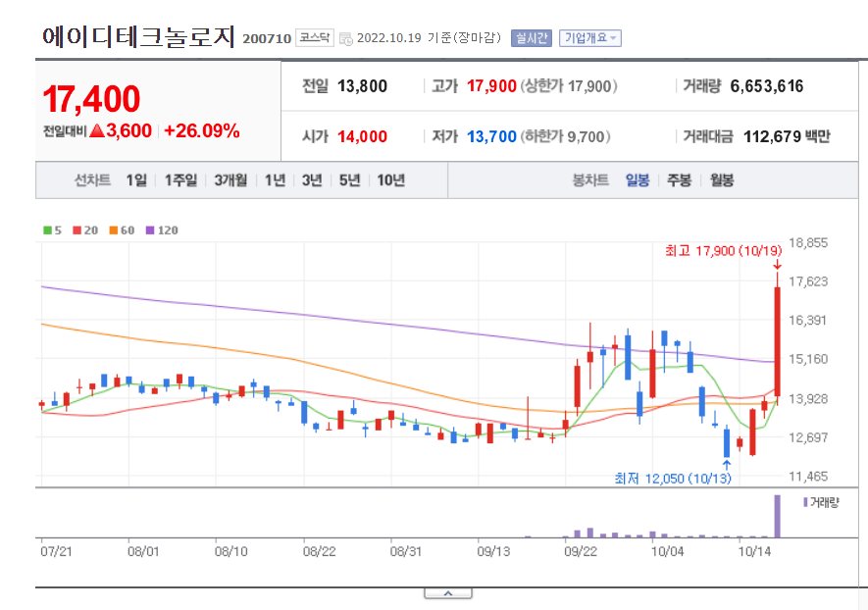Click the 전일 value 13,800
Image resolution: width=868 pixels, height=610 pixels.
[x=362, y=86]
